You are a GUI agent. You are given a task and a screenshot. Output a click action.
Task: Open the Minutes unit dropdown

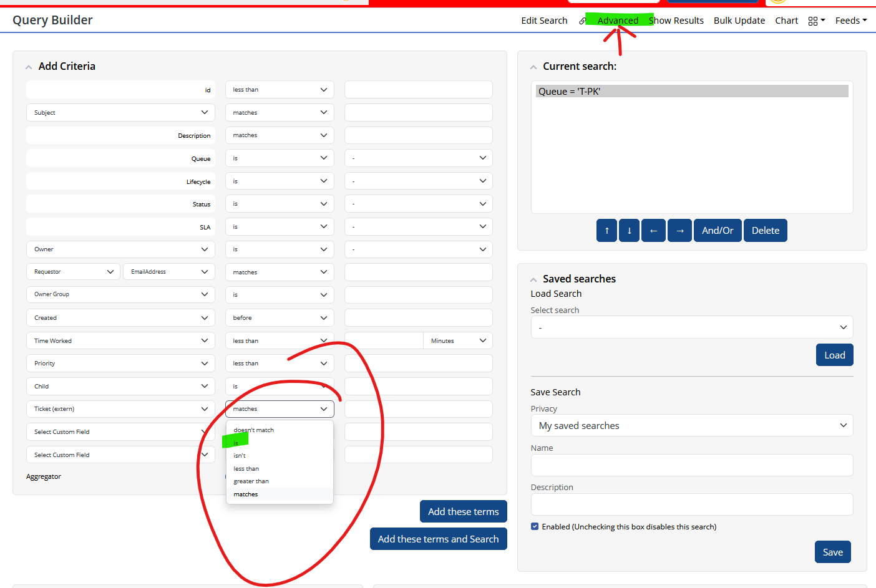[x=457, y=340]
